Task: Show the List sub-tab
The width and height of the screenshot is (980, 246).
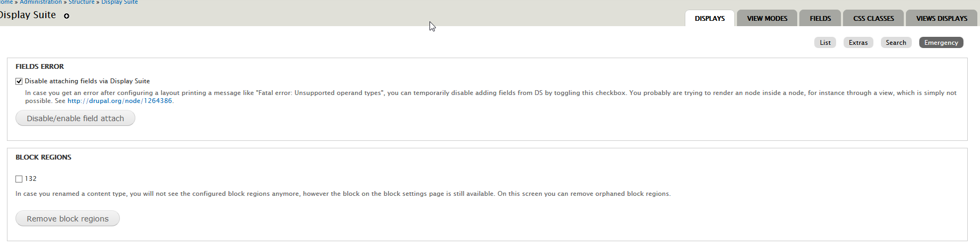Action: (x=825, y=43)
